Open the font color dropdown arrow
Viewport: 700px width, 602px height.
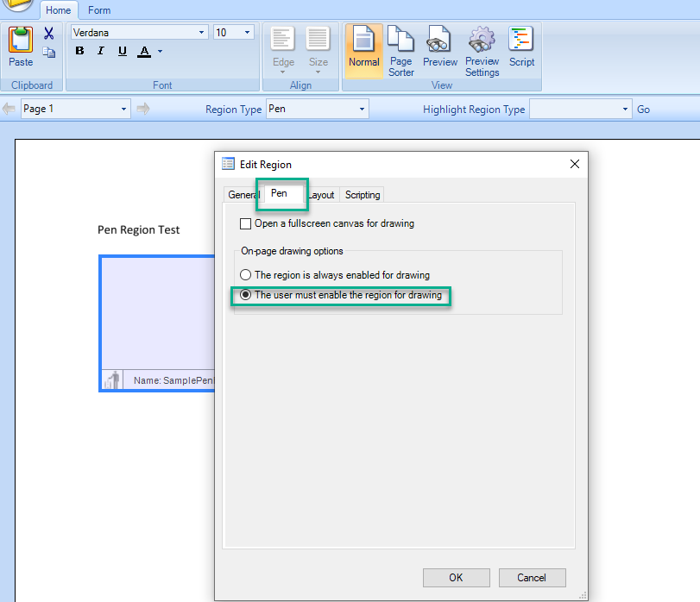point(161,51)
